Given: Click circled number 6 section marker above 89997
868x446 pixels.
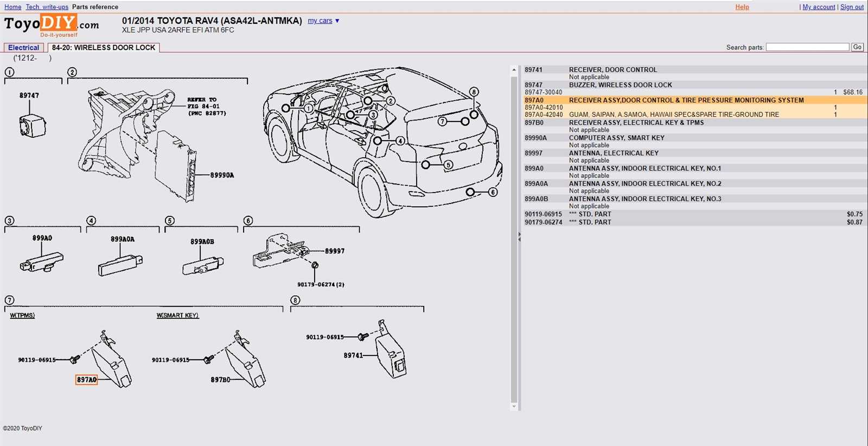Looking at the screenshot, I should pos(248,221).
